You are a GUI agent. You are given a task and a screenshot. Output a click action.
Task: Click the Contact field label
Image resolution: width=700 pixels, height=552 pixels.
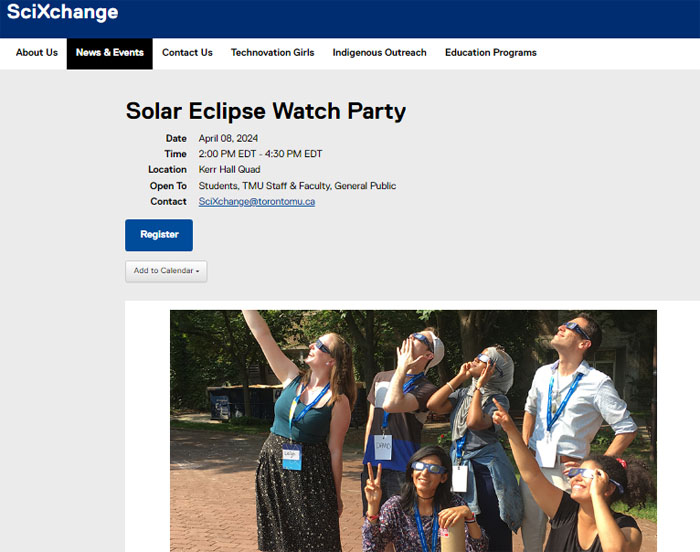click(x=168, y=202)
